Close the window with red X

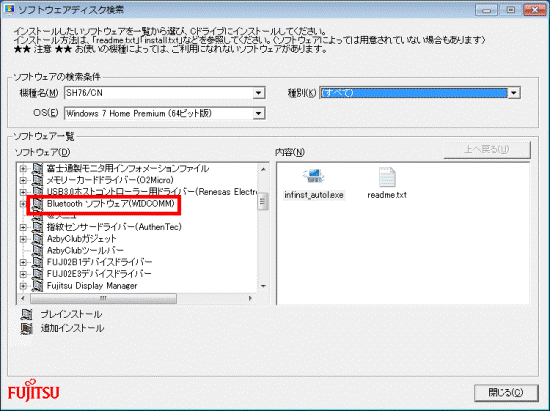pyautogui.click(x=535, y=10)
